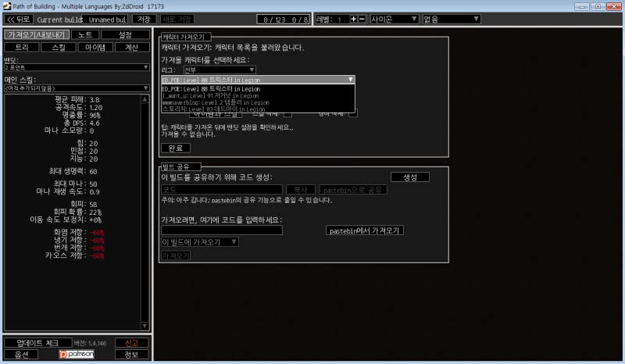Click the 총 DPS 4.6 stat
This screenshot has width=625, height=364.
pyautogui.click(x=81, y=123)
